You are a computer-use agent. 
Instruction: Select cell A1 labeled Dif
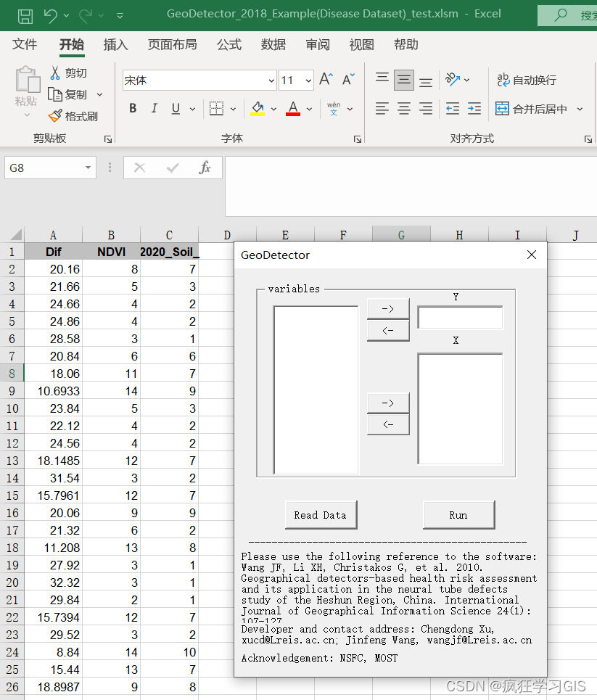pyautogui.click(x=53, y=252)
